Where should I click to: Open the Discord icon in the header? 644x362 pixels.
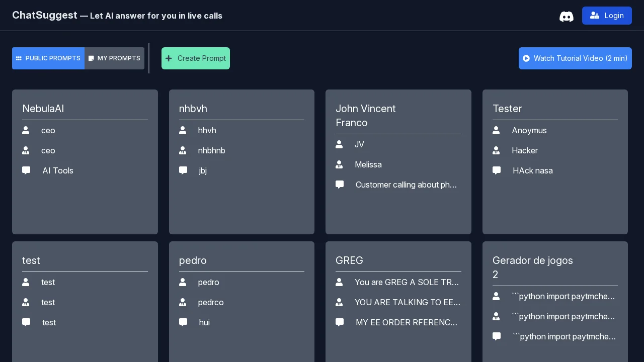[x=567, y=16]
